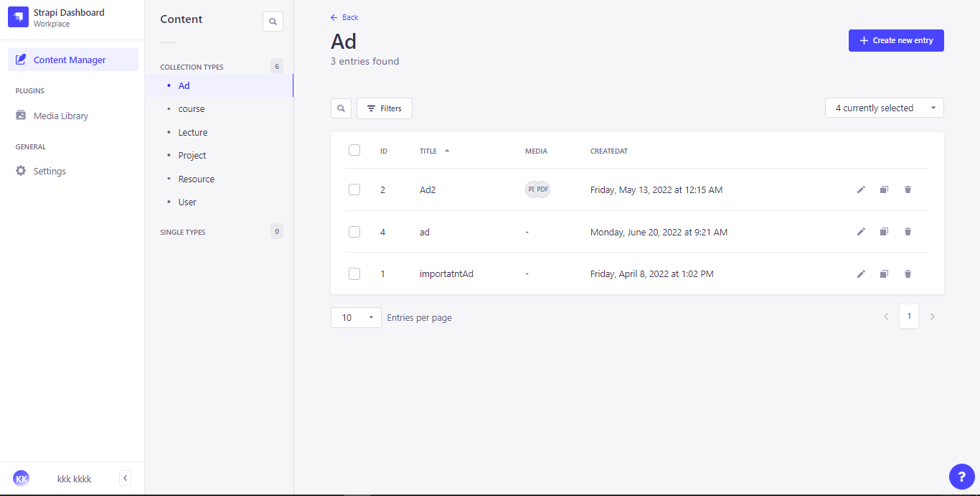Toggle the select all entries checkbox
This screenshot has height=496, width=980.
[354, 150]
